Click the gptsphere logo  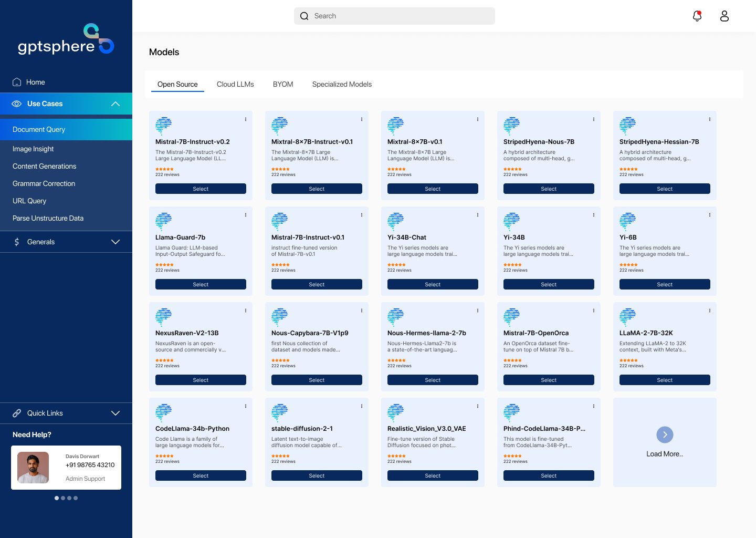click(x=66, y=39)
